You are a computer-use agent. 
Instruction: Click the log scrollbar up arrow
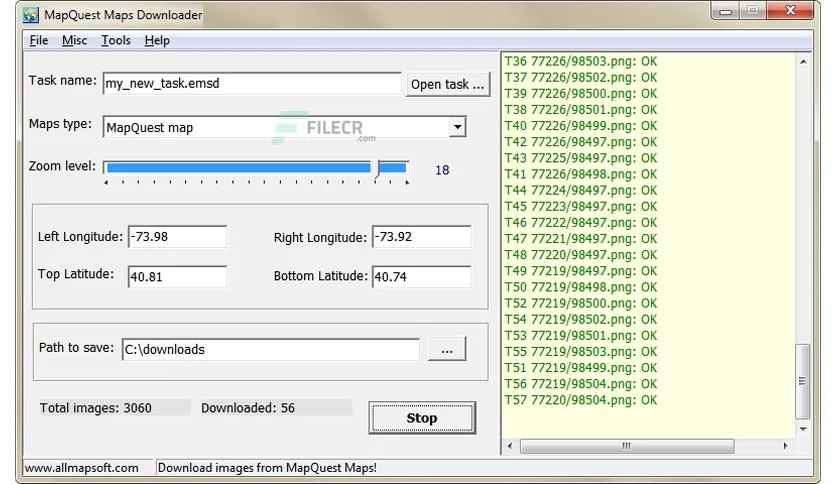[x=803, y=62]
